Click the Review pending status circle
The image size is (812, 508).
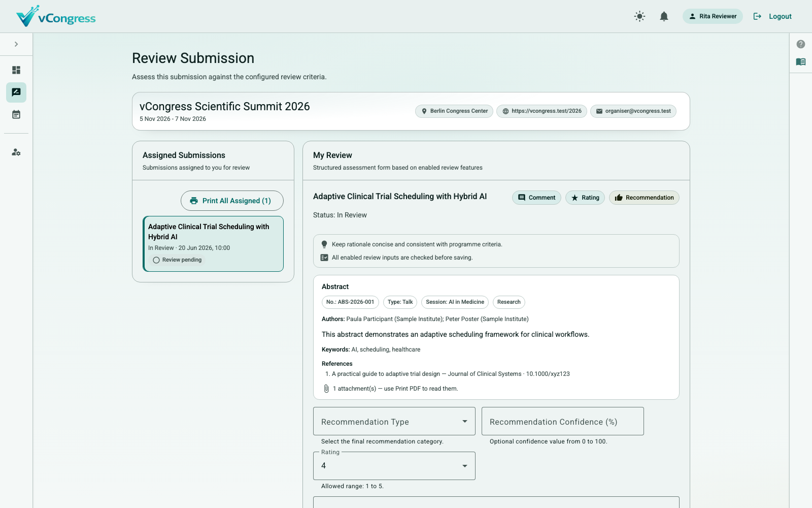tap(156, 260)
